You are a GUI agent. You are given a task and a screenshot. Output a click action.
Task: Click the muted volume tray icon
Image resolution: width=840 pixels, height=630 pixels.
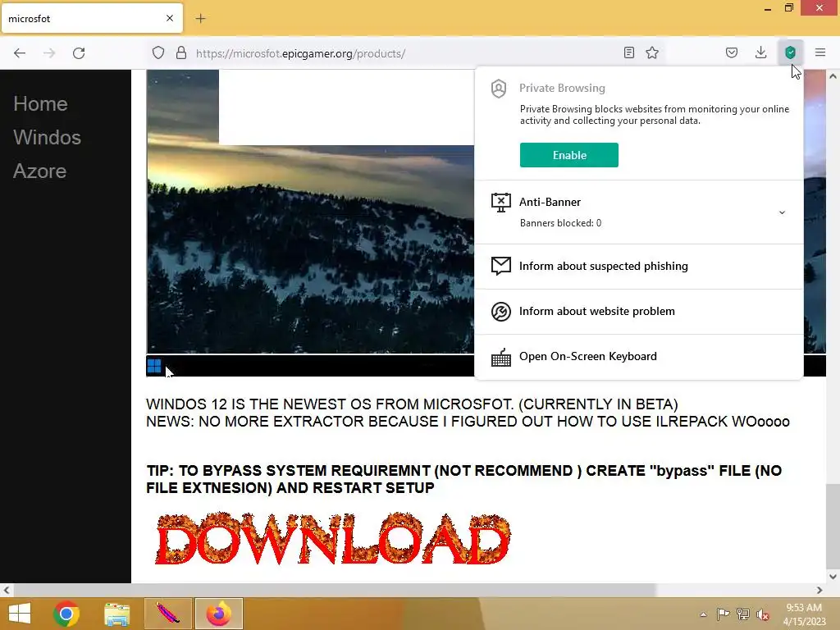point(763,614)
